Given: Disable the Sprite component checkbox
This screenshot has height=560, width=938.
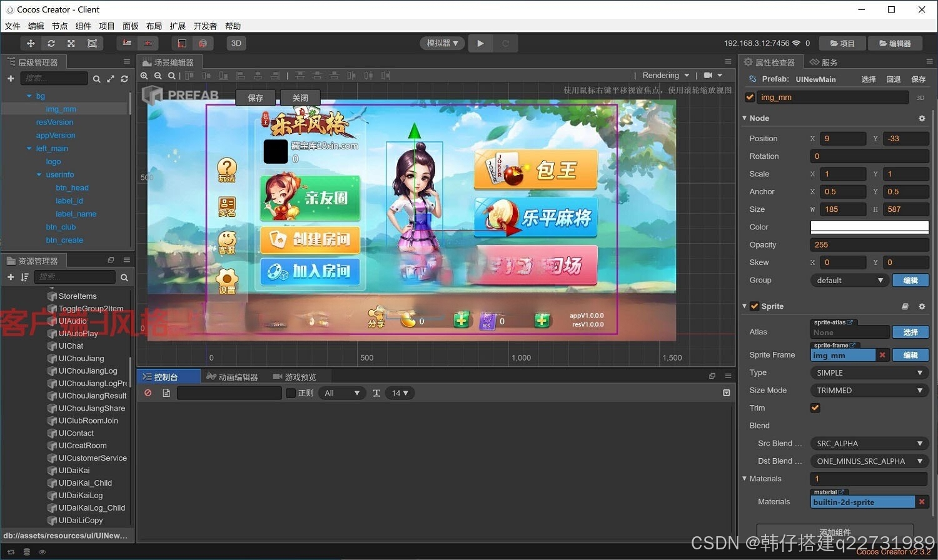Looking at the screenshot, I should (755, 306).
